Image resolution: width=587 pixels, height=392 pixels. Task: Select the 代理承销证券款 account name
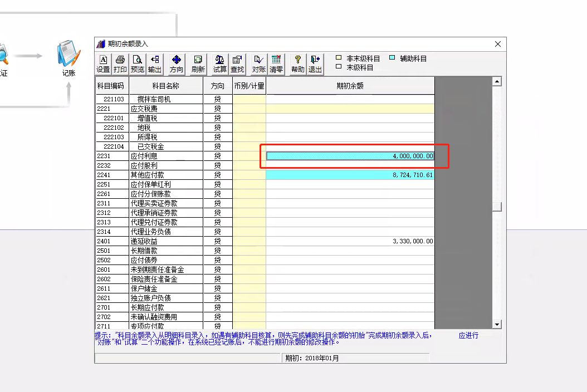click(154, 213)
